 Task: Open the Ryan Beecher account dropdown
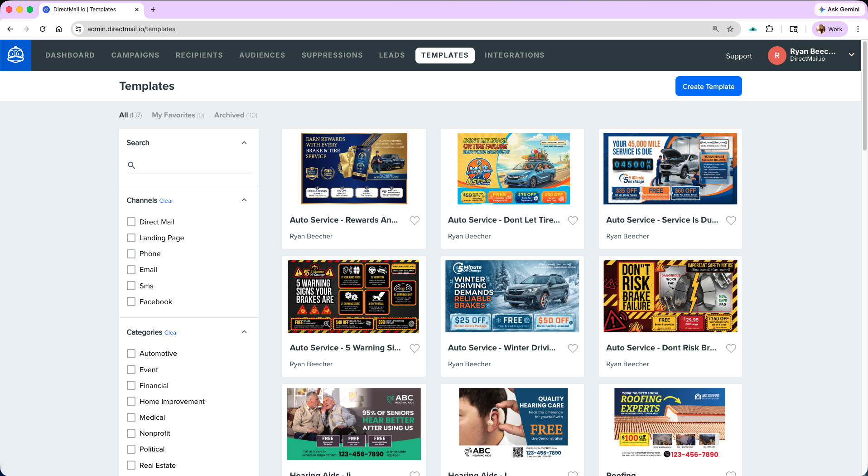tap(851, 55)
